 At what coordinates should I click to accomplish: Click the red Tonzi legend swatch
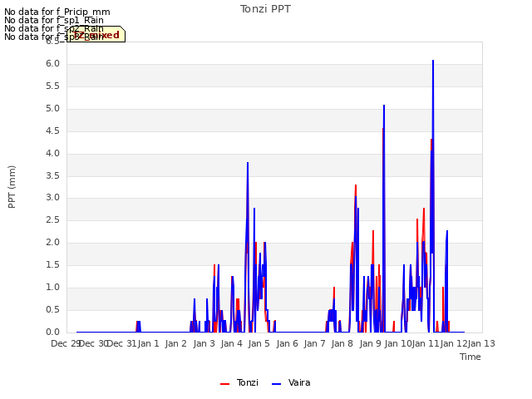point(224,384)
